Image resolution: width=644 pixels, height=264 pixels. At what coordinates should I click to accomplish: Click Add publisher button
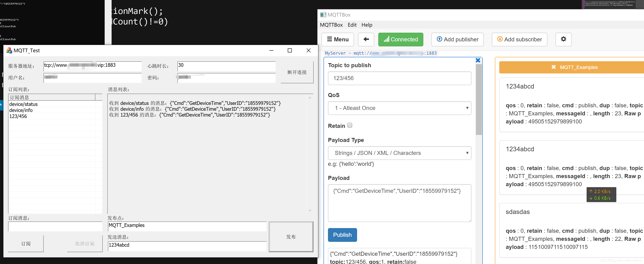[457, 39]
